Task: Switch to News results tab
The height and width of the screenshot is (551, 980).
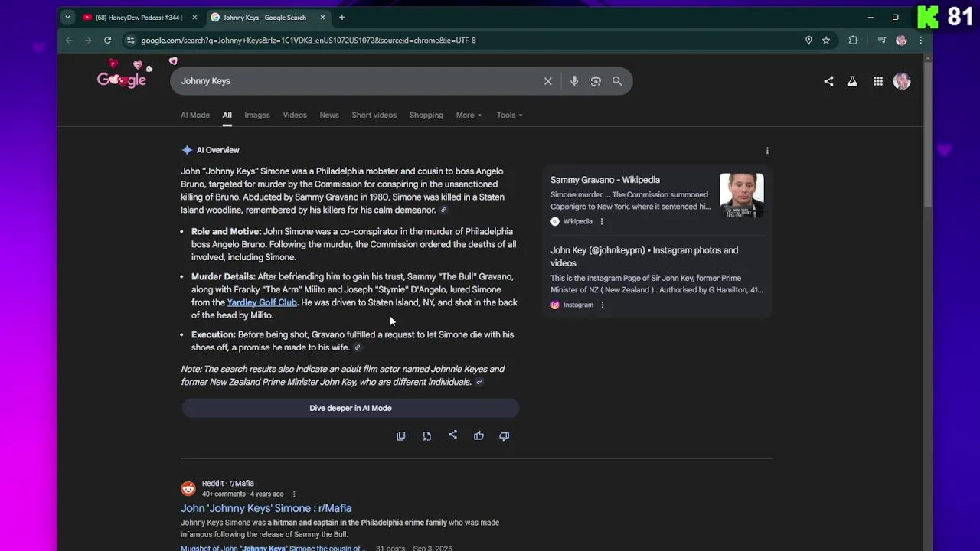Action: pyautogui.click(x=329, y=115)
